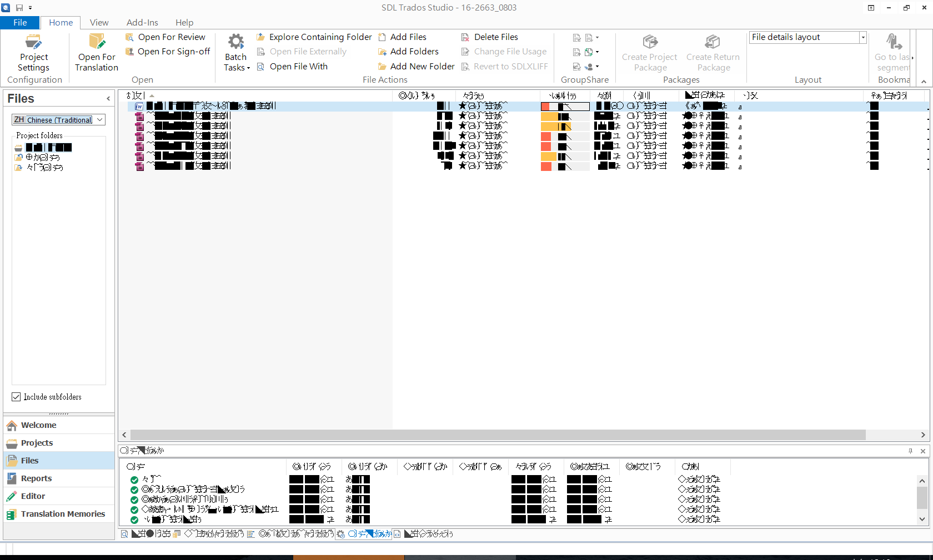Collapse the ribbon with the chevron
Screen dimensions: 933x560
point(924,81)
